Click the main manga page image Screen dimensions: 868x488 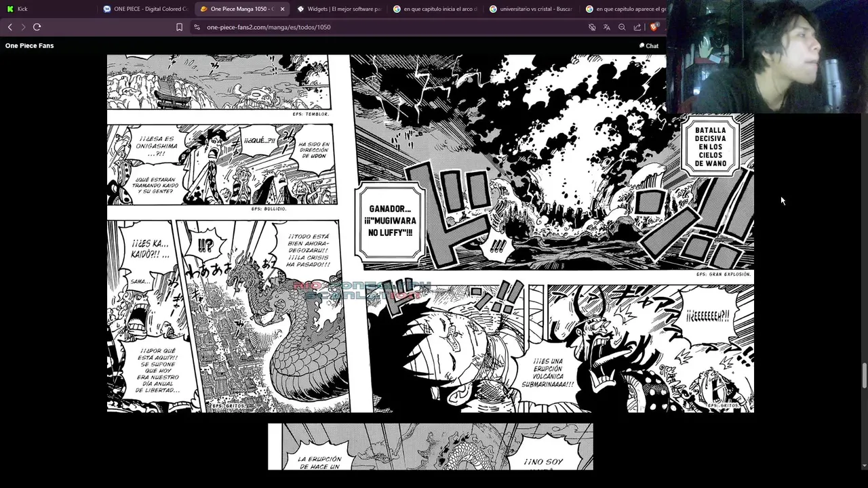point(430,233)
